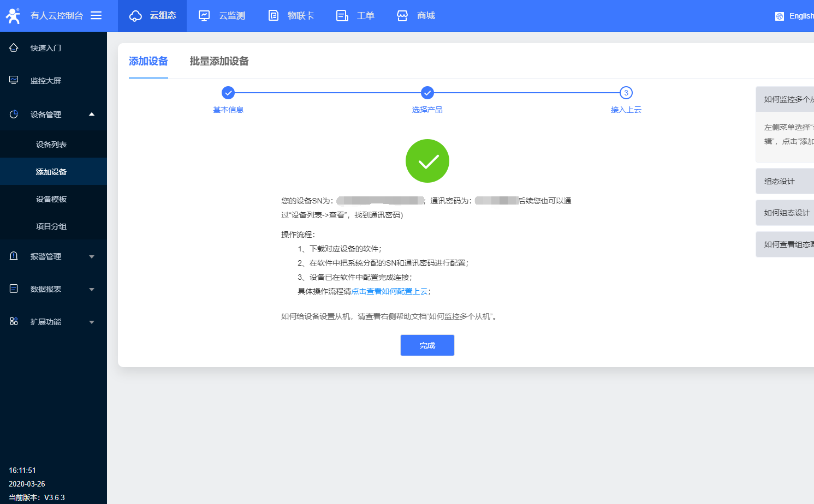This screenshot has width=814, height=504.
Task: Click the 监控大屏 screen icon
Action: click(14, 81)
